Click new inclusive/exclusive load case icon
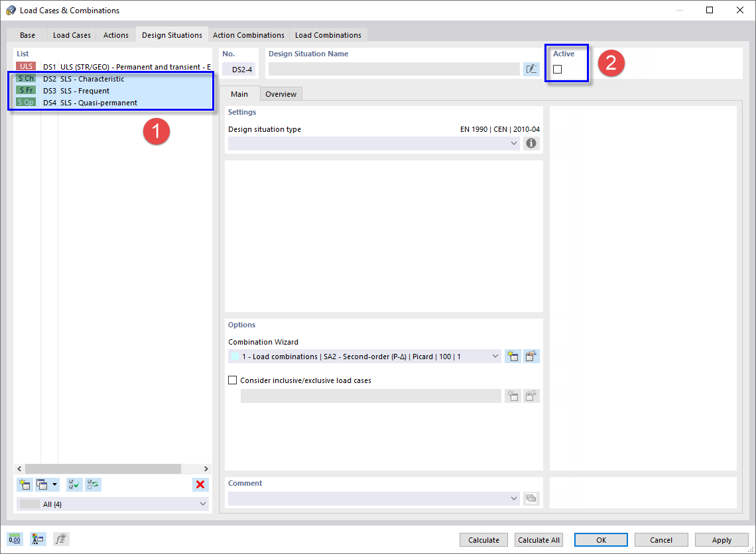 (x=513, y=396)
